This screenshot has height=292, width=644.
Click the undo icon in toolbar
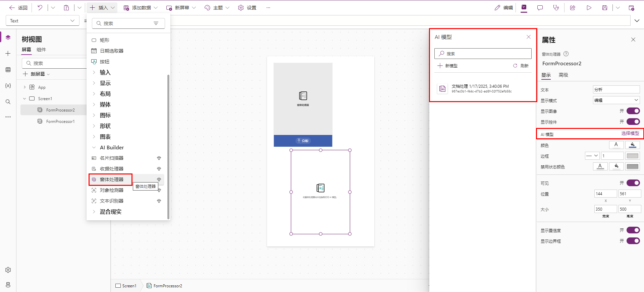tap(40, 8)
